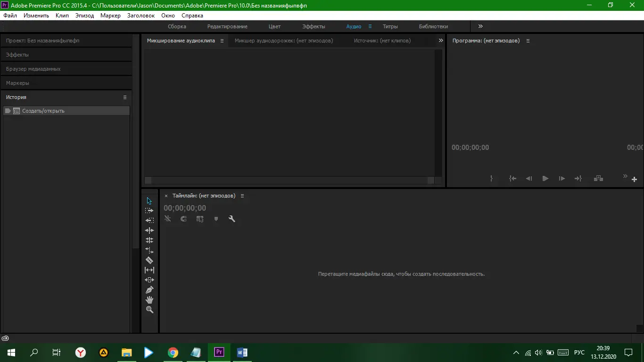
Task: Select the Ripple Edit tool
Action: click(x=149, y=230)
